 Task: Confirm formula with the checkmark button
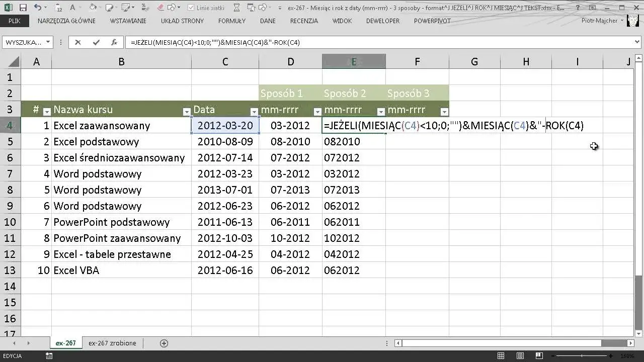pyautogui.click(x=96, y=43)
